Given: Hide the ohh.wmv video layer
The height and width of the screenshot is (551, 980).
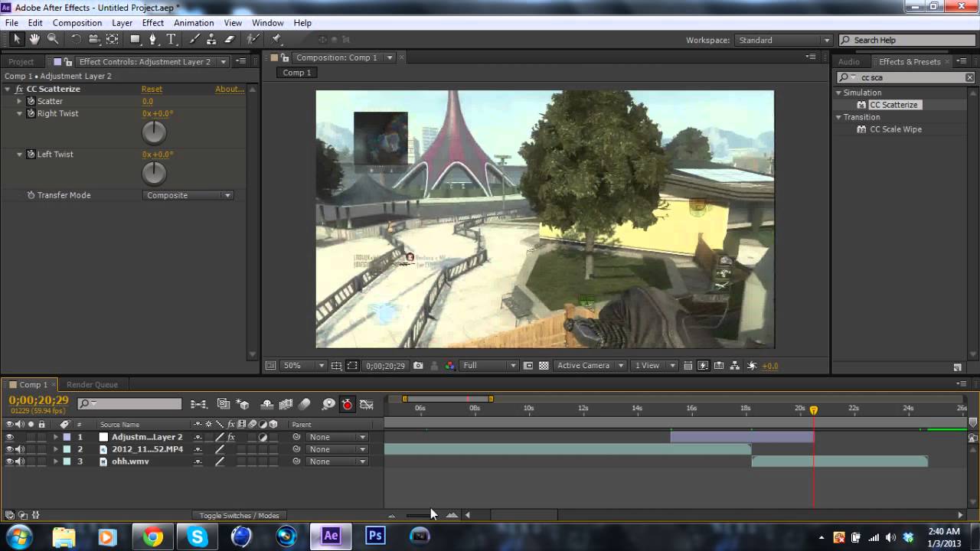Looking at the screenshot, I should coord(10,461).
